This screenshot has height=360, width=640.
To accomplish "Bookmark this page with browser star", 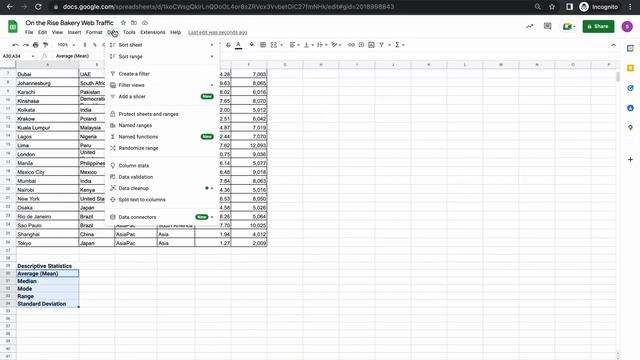I will (552, 7).
